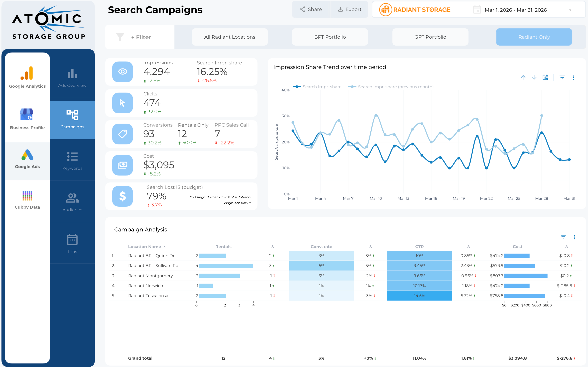Select the Radiant Only filter
The width and height of the screenshot is (588, 367).
tap(534, 37)
